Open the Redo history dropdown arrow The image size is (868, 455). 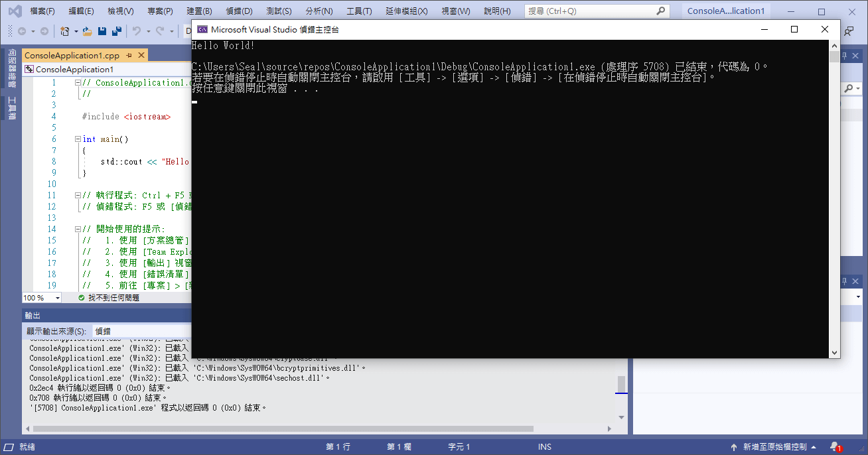(171, 31)
